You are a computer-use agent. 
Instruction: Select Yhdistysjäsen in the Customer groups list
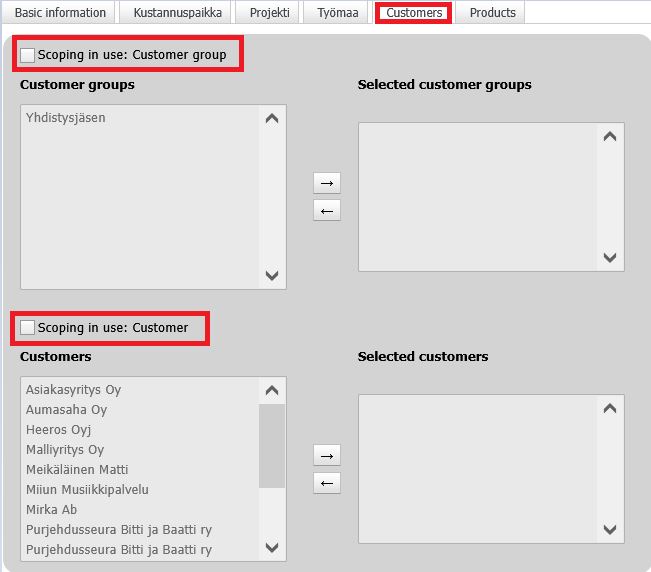66,118
